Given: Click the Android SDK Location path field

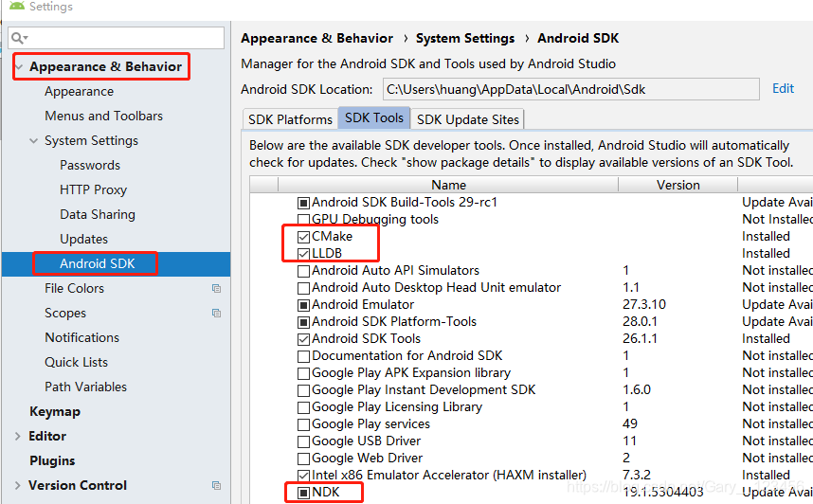Looking at the screenshot, I should tap(570, 89).
